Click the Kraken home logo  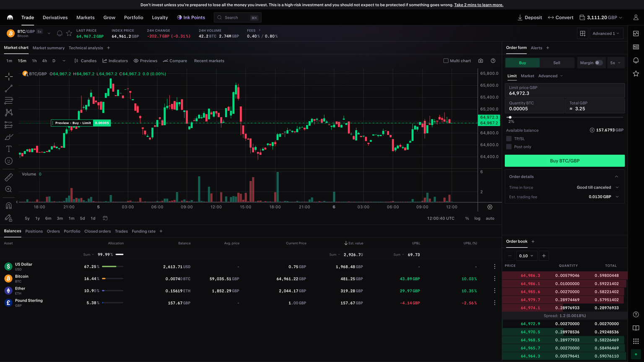(10, 18)
